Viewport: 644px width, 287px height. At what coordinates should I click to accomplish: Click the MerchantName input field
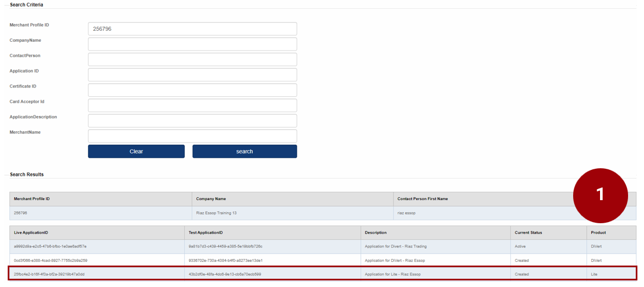click(x=192, y=136)
